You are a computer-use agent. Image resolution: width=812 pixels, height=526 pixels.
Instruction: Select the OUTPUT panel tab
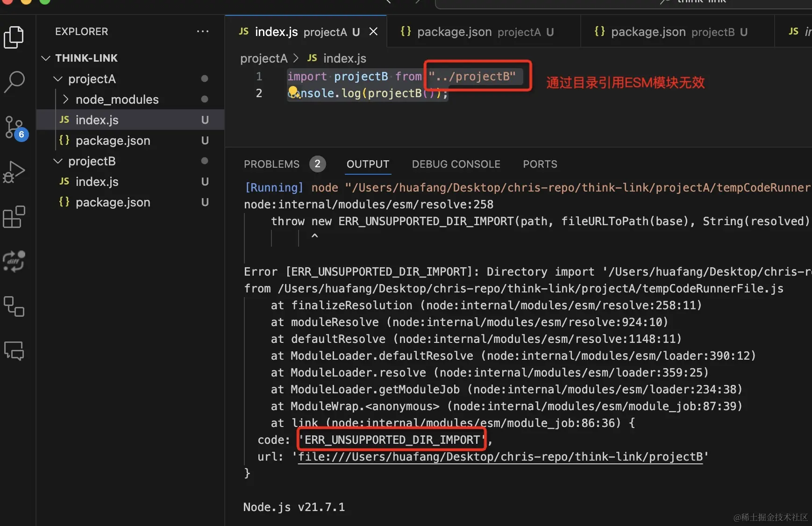(368, 164)
